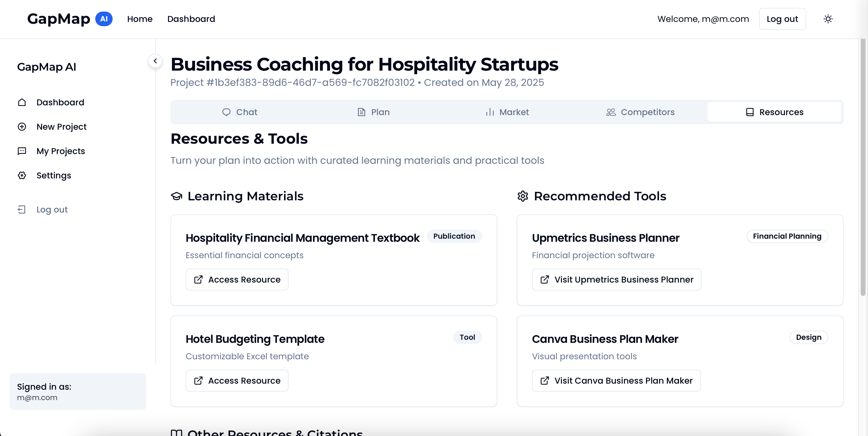Click Visit Upmetrics Business Planner button
Viewport: 868px width, 436px height.
[616, 280]
